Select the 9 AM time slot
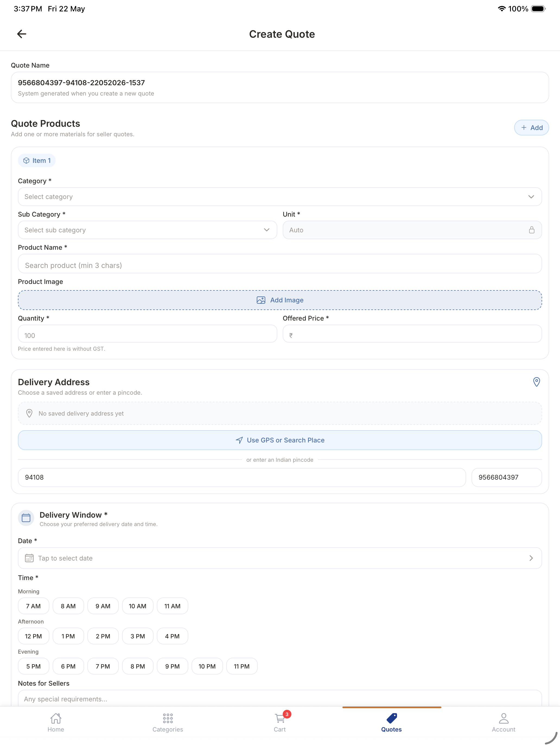The image size is (560, 747). (x=103, y=606)
